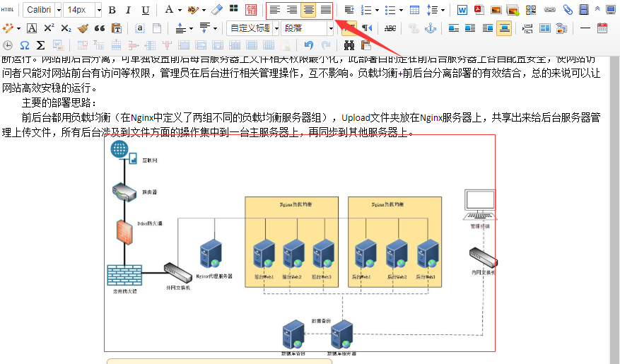The width and height of the screenshot is (620, 364).
Task: Select the network architecture diagram image
Action: [x=300, y=242]
